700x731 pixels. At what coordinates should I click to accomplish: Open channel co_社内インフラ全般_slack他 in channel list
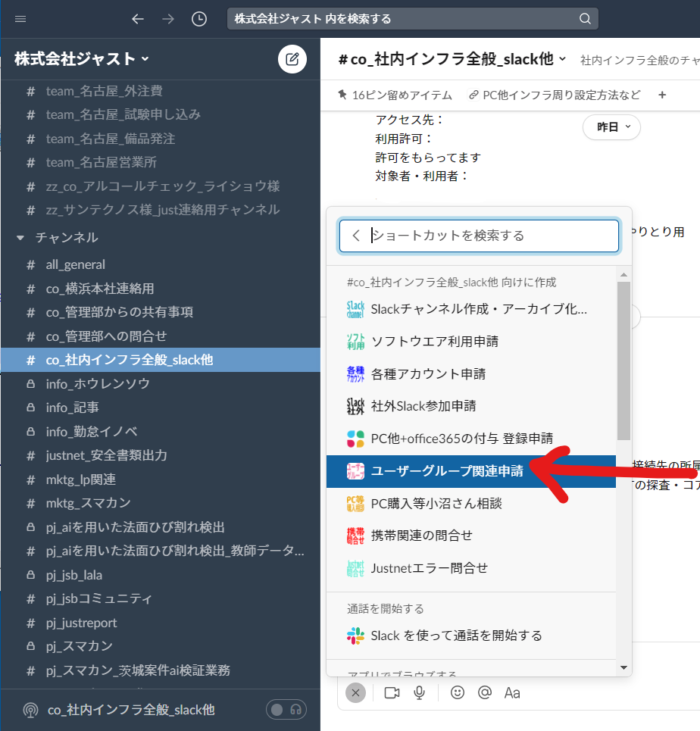(161, 360)
